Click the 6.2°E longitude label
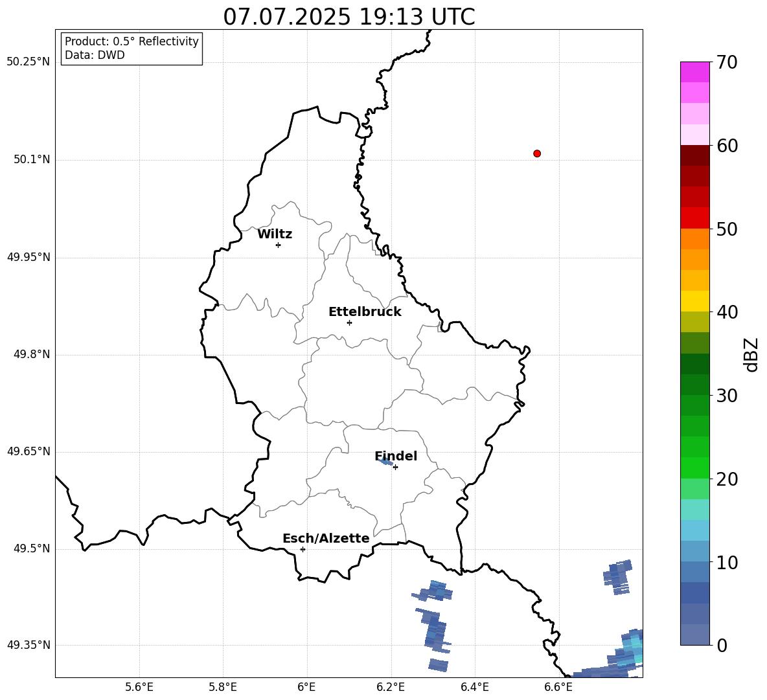Viewport: 767px width, 700px height. point(391,687)
